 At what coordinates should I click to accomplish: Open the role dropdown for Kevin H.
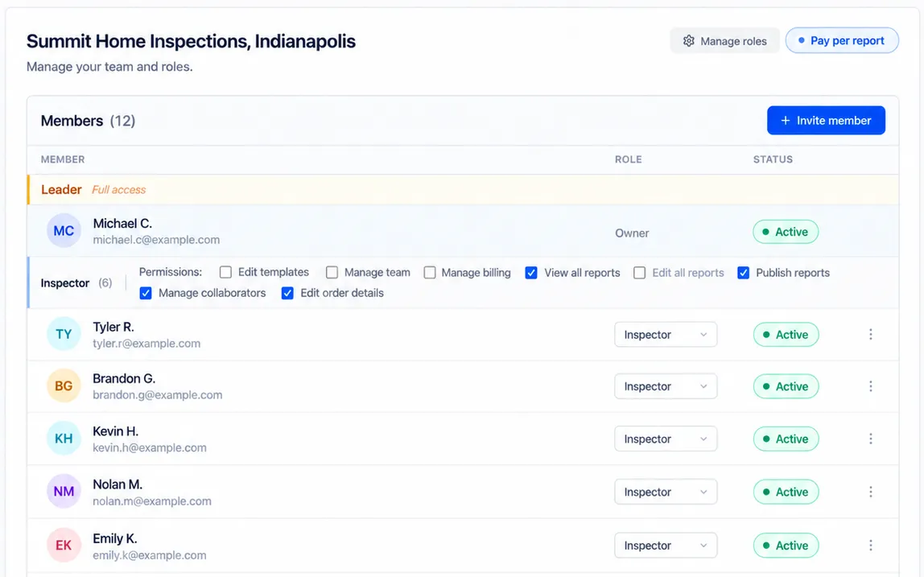click(x=666, y=439)
